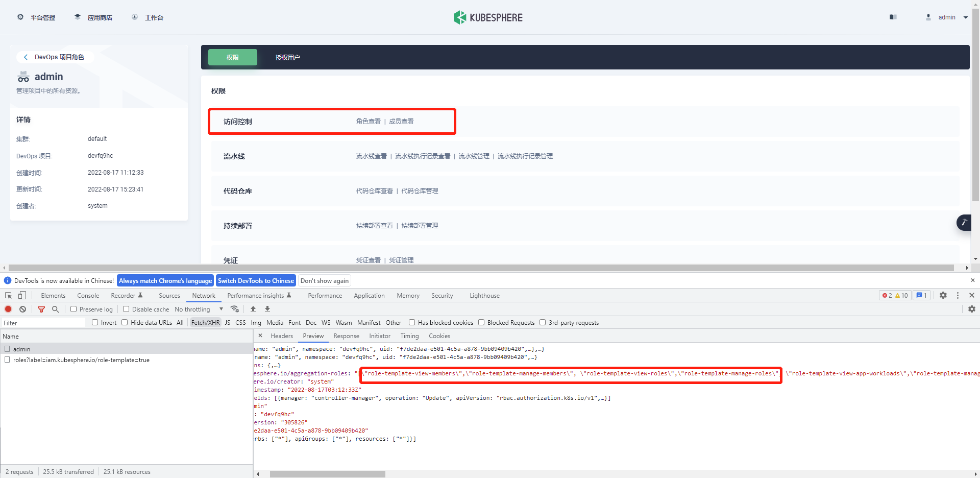Image resolution: width=980 pixels, height=478 pixels.
Task: Click the export HAR download icon
Action: [267, 309]
